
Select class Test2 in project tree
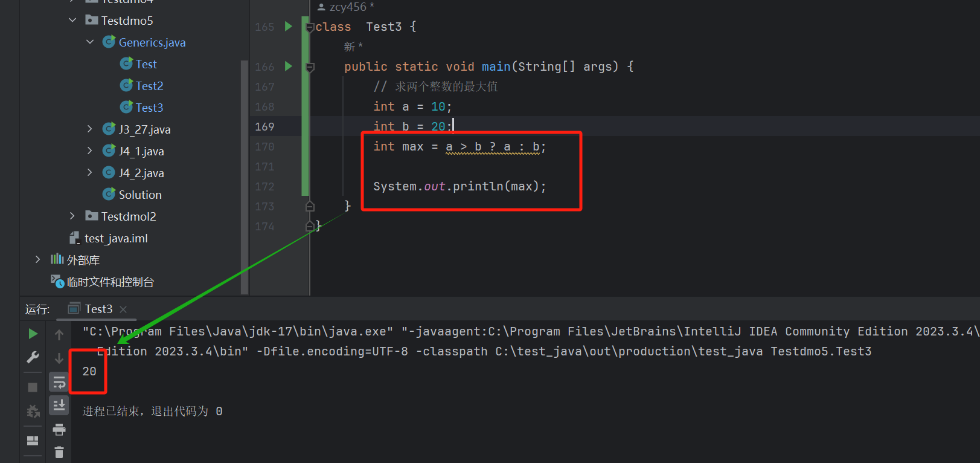149,86
